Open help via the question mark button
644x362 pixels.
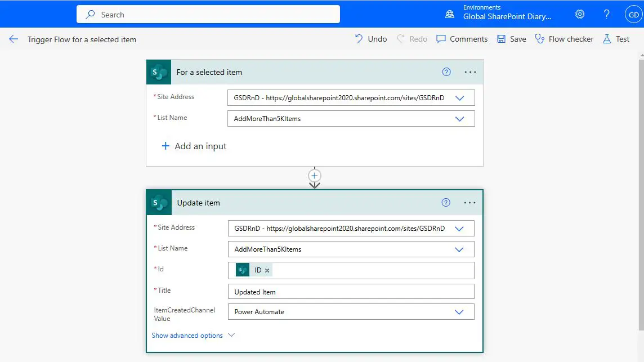click(607, 14)
